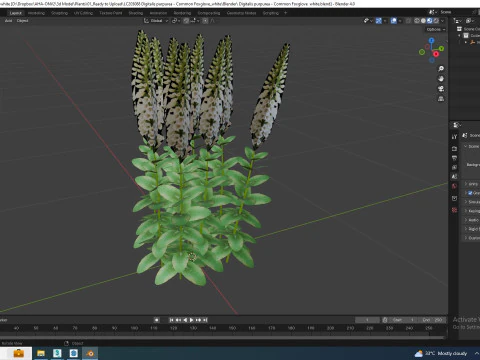Screen dimensions: 480x360
Task: Snap view to X axis on gizmo
Action: pos(436,54)
